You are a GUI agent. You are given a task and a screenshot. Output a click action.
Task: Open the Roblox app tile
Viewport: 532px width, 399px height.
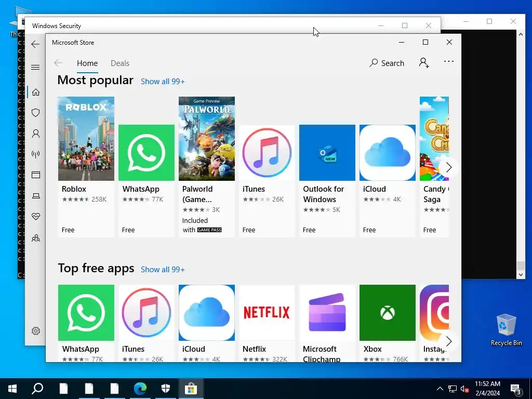point(86,166)
